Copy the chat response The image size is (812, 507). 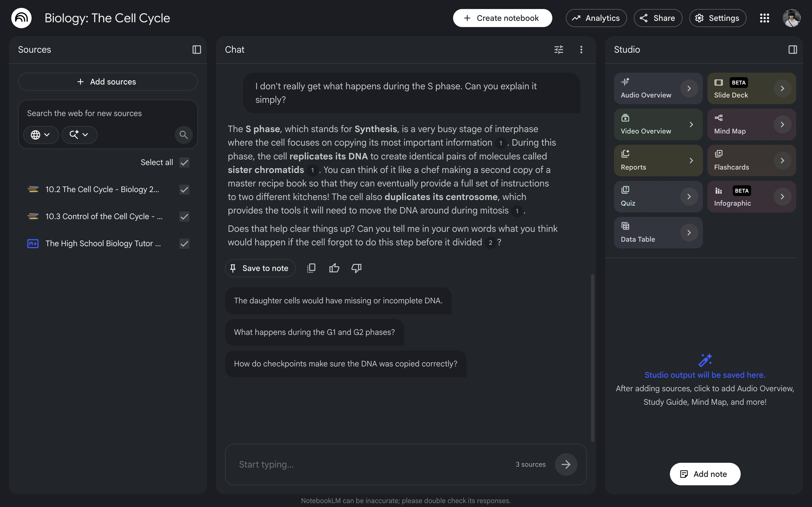coord(311,268)
